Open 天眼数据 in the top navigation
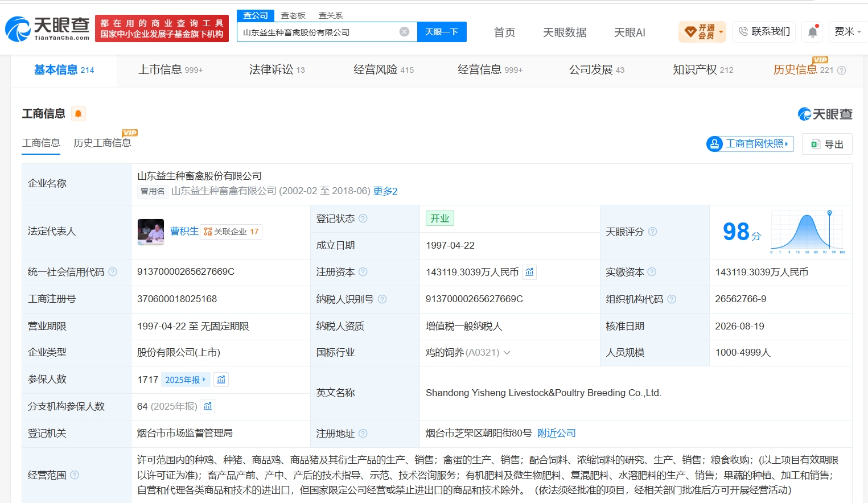The image size is (868, 503). 565,32
